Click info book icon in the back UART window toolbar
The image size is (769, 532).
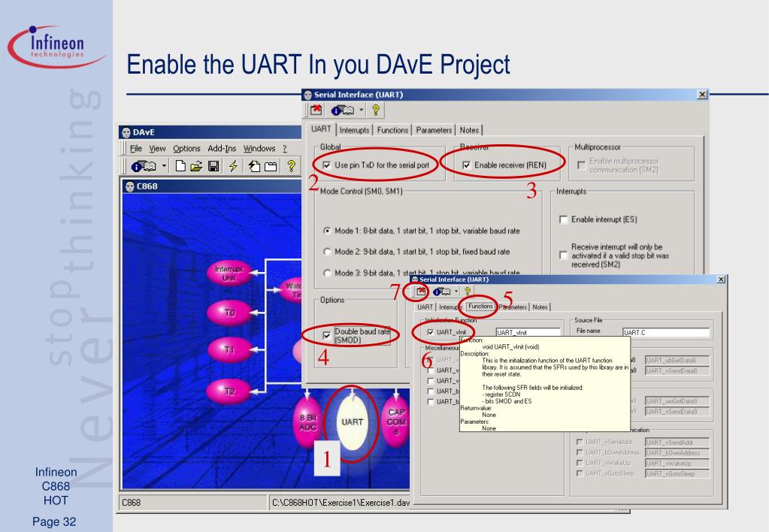(x=342, y=110)
